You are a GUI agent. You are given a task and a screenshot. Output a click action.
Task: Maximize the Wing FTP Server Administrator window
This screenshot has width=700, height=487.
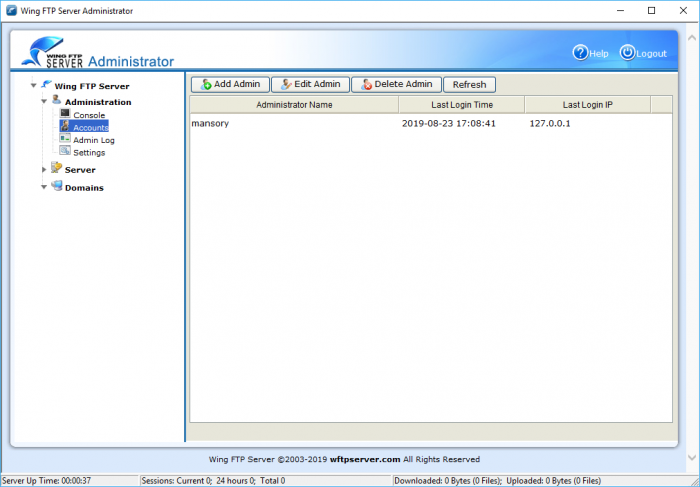coord(651,11)
